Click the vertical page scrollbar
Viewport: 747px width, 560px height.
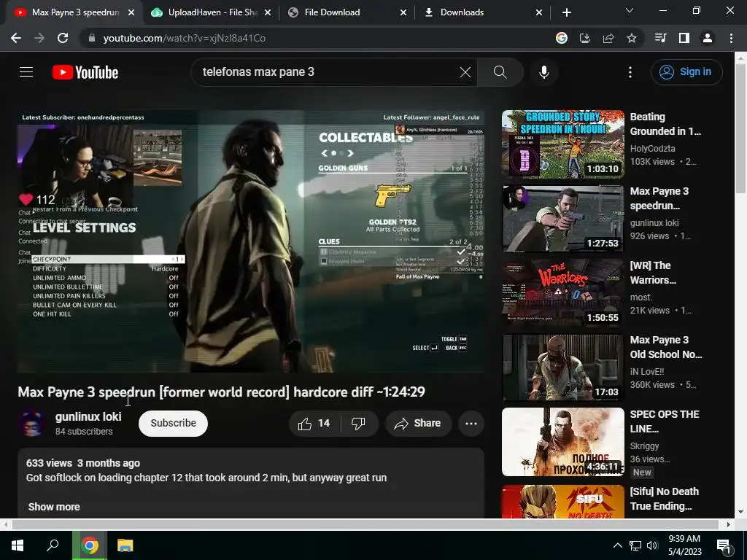[x=740, y=128]
